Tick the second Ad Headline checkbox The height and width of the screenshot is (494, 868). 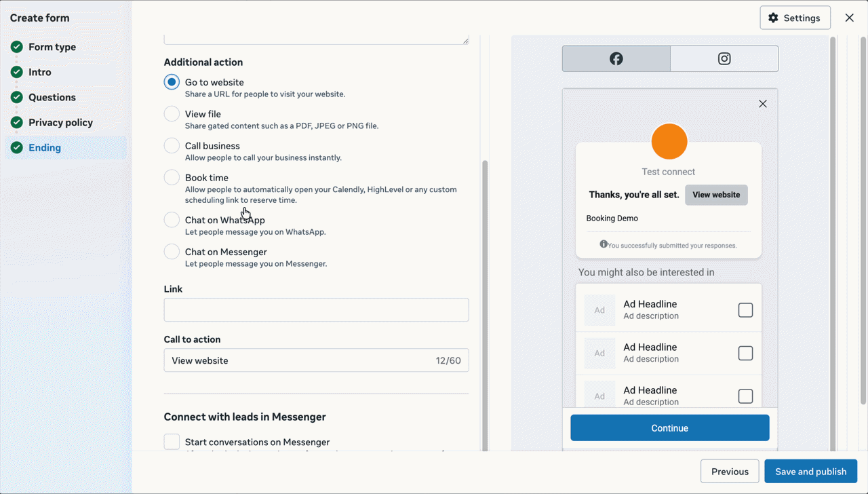coord(745,354)
